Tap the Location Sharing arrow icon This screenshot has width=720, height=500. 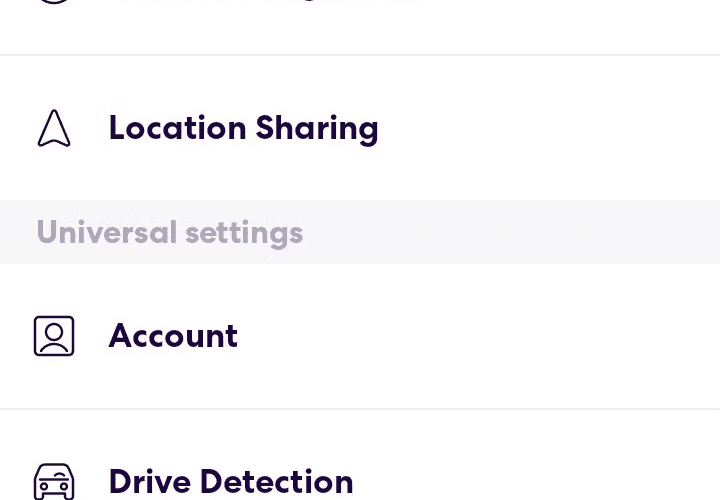[54, 128]
